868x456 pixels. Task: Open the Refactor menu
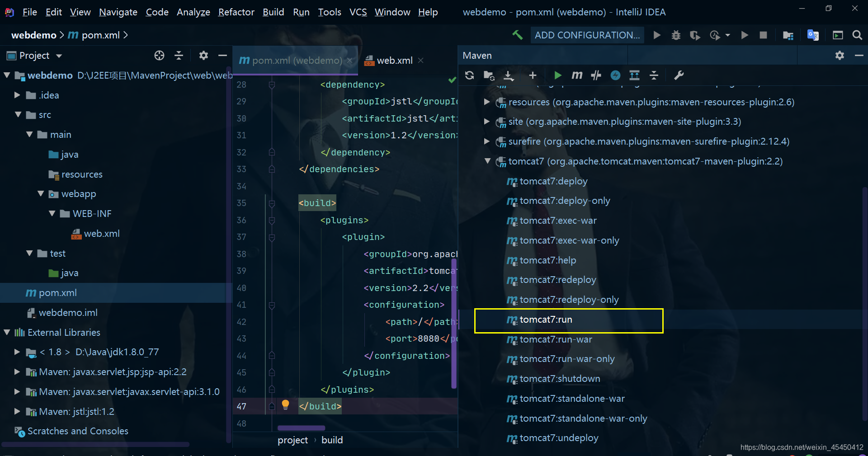pyautogui.click(x=236, y=12)
